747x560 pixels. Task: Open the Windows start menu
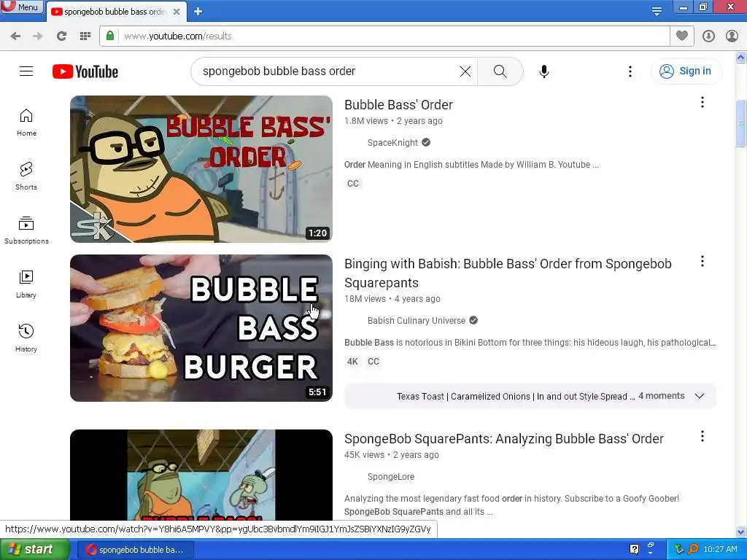click(35, 550)
